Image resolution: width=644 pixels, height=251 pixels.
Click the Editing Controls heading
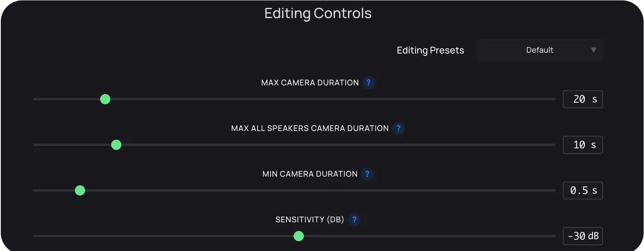coord(318,13)
